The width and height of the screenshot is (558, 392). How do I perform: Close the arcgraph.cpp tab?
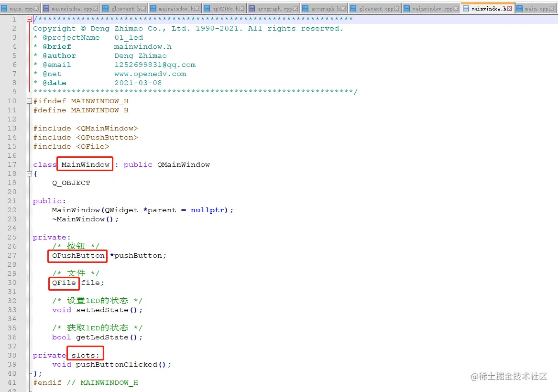[295, 9]
